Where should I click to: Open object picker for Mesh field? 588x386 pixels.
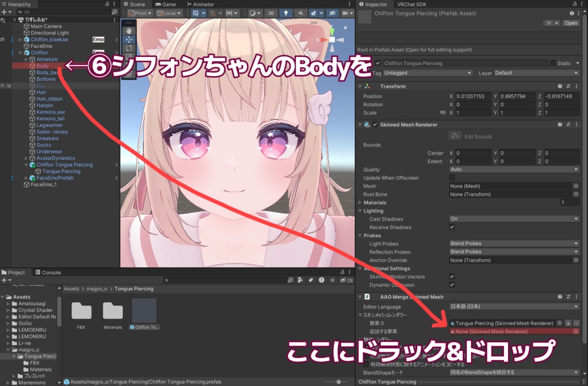(575, 186)
